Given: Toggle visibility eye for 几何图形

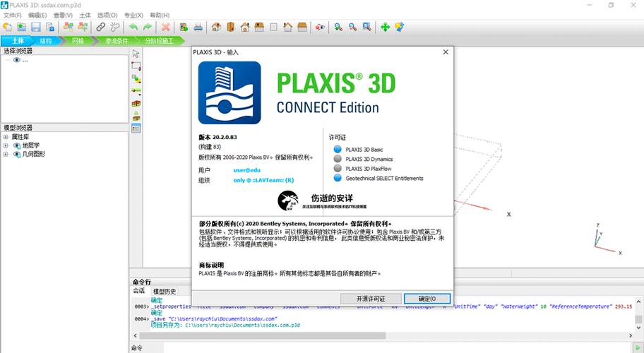Looking at the screenshot, I should tap(17, 155).
